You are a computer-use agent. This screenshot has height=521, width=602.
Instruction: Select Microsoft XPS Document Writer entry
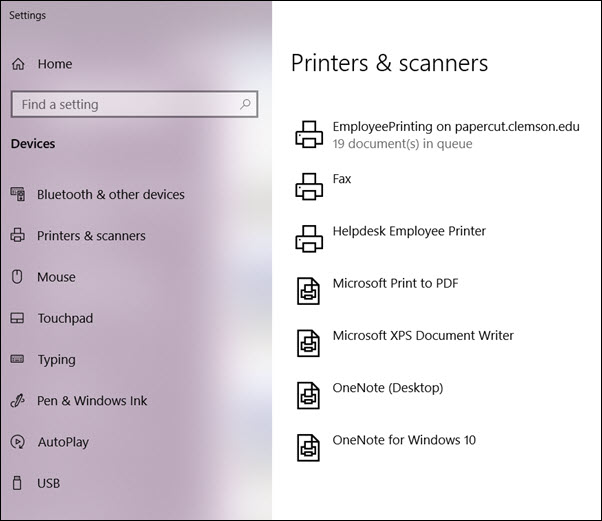(x=405, y=343)
